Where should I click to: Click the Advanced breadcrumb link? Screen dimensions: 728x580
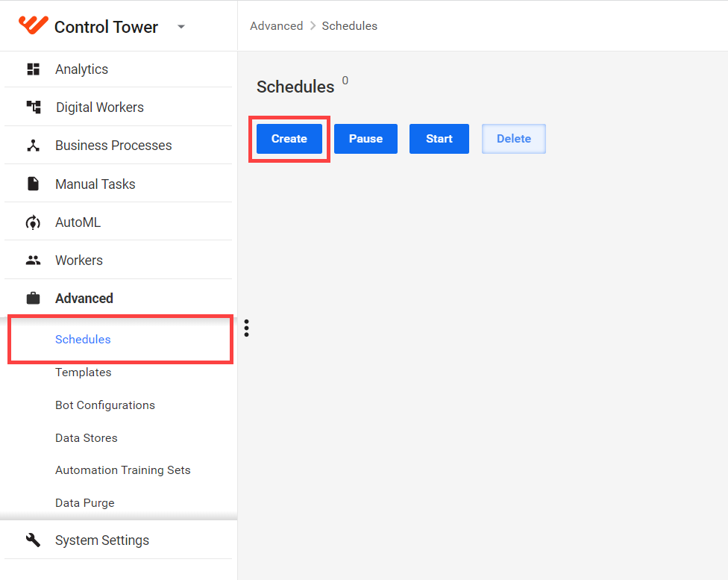pyautogui.click(x=276, y=26)
